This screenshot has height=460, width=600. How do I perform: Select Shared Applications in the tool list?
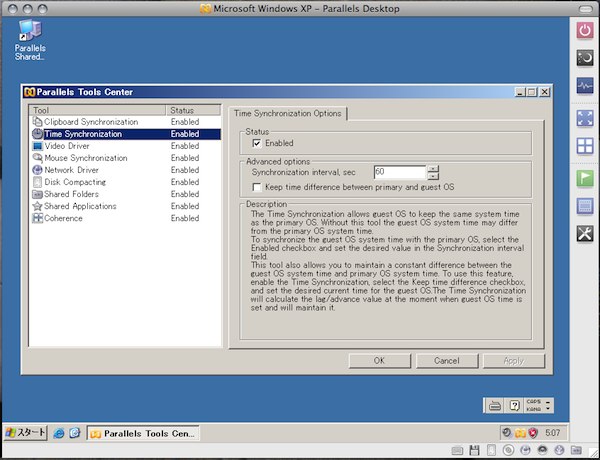[126, 206]
